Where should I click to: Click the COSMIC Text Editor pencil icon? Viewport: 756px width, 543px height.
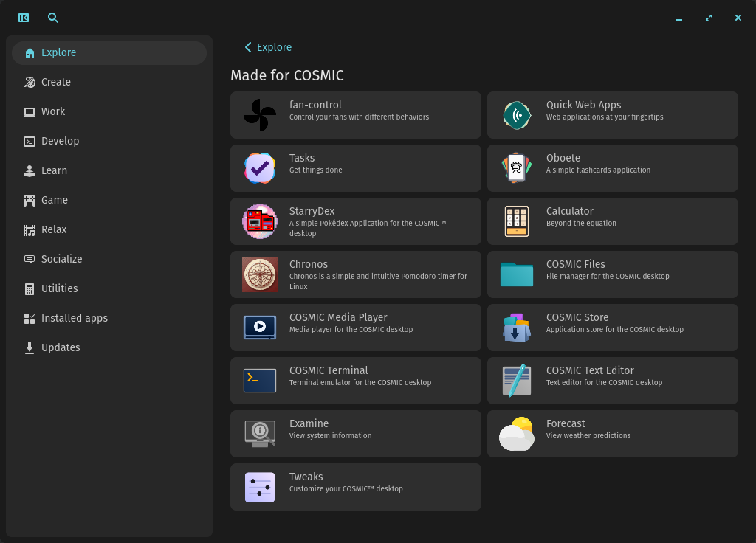point(516,381)
